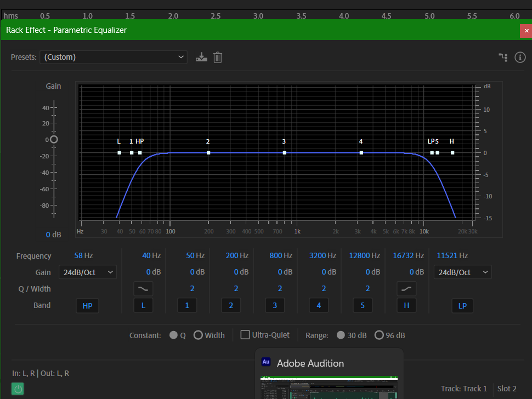Select the Constant Q radio option

coord(174,335)
